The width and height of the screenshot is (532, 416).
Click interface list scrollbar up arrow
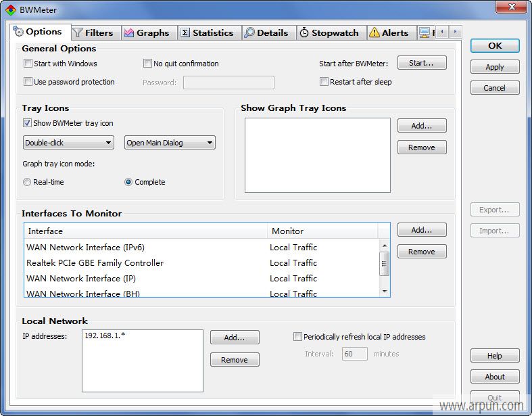coord(385,245)
